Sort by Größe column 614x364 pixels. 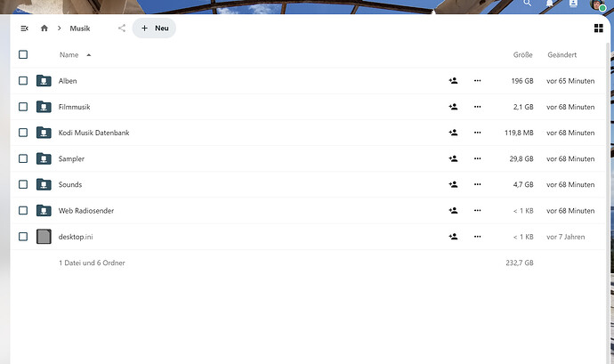522,55
